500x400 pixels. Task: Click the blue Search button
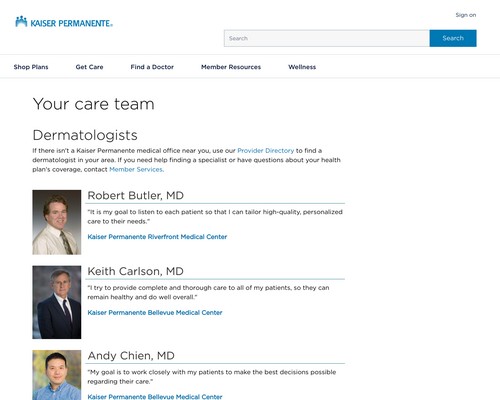click(453, 38)
